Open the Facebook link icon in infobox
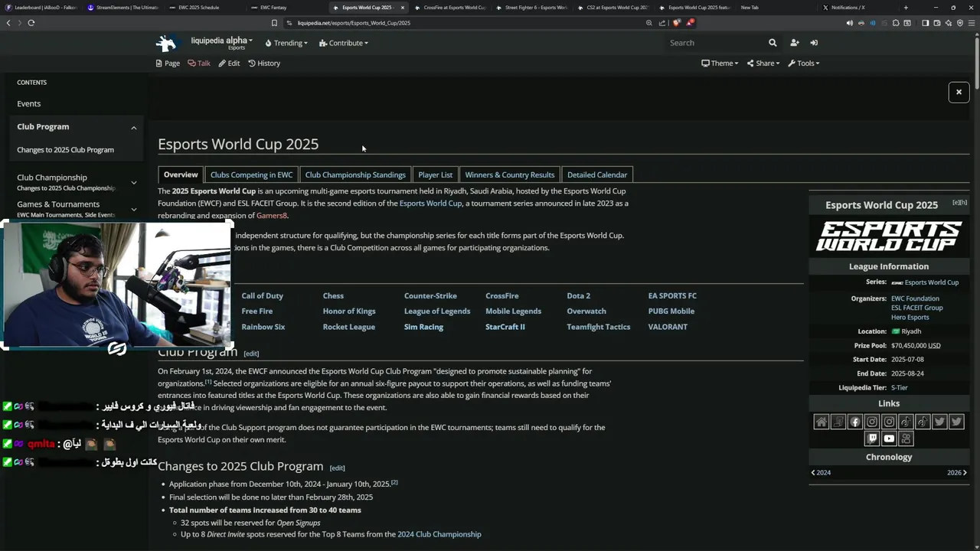 pos(855,422)
